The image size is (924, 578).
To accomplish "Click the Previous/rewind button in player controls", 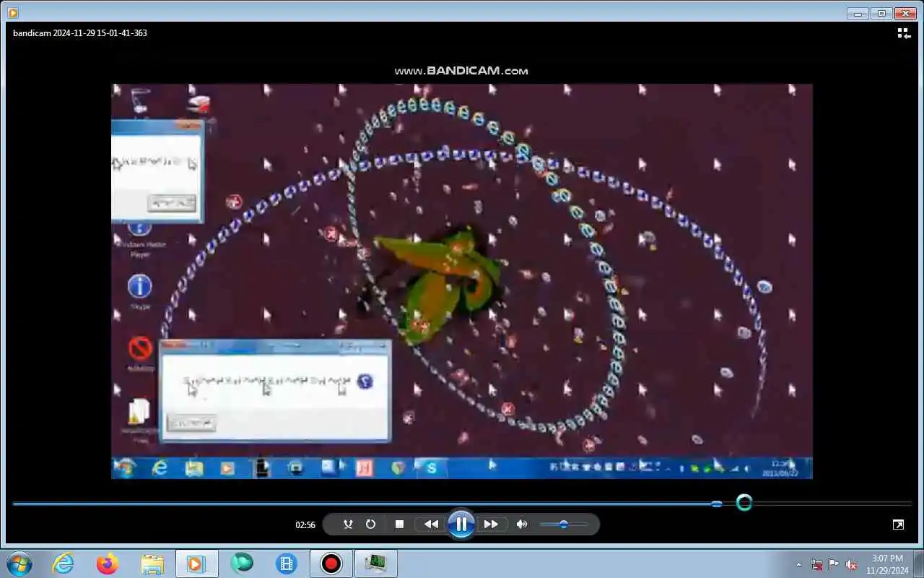I will pos(431,525).
